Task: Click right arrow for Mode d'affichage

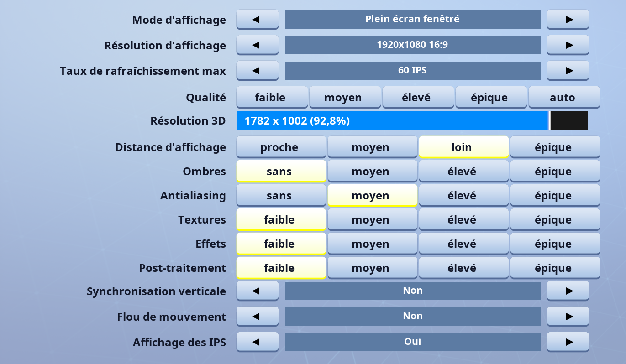Action: tap(568, 20)
